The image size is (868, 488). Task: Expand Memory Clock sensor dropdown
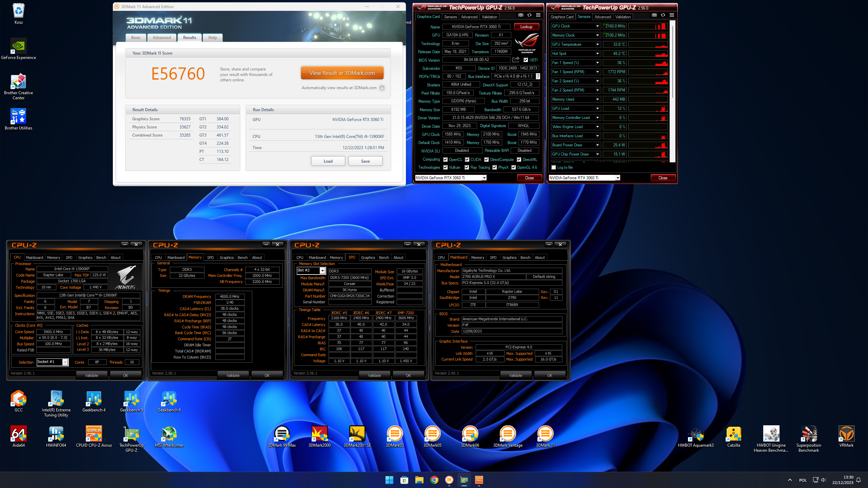click(x=597, y=35)
